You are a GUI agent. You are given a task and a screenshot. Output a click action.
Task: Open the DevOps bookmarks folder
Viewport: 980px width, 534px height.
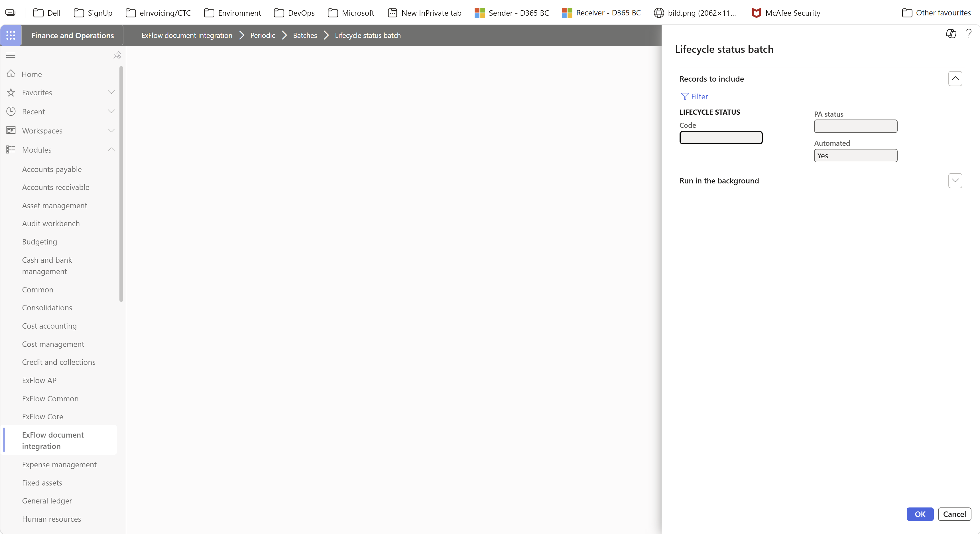coord(294,13)
